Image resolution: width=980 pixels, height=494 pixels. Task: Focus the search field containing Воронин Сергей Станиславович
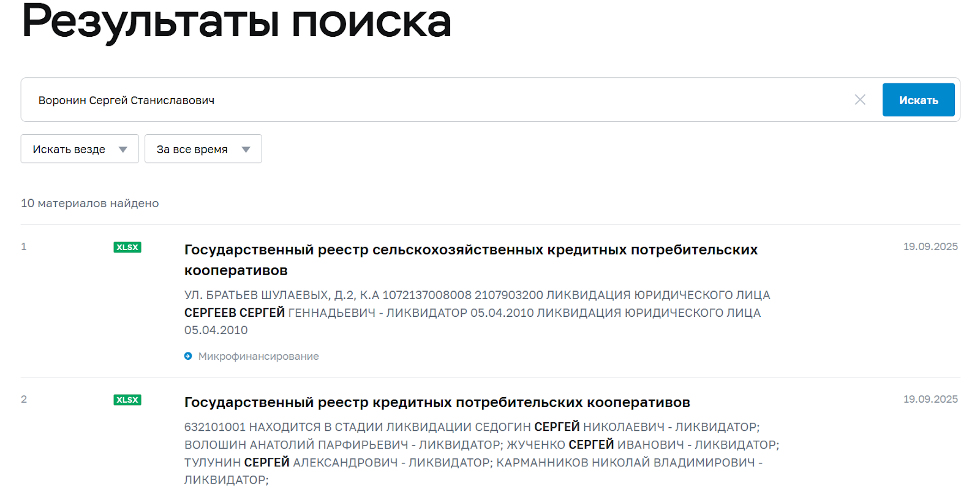pyautogui.click(x=429, y=100)
